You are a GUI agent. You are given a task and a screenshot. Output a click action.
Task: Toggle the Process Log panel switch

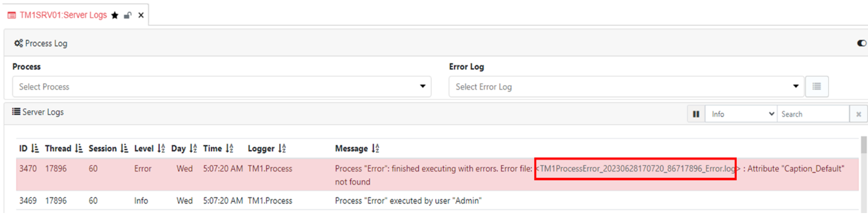862,43
